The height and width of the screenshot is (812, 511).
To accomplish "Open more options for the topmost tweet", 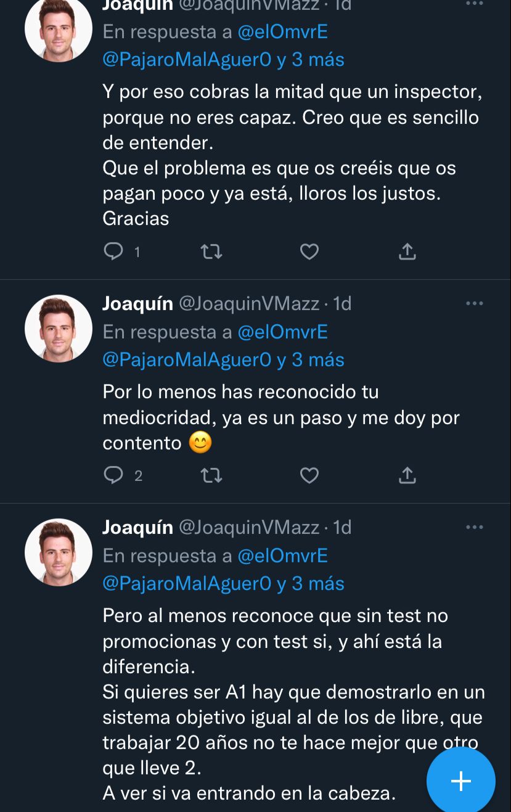I will (x=474, y=5).
